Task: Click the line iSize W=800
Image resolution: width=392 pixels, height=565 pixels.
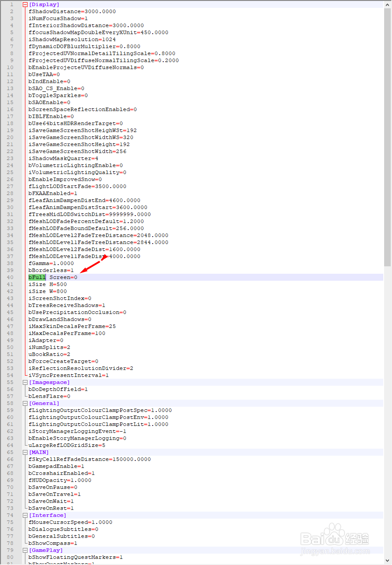Action: click(48, 291)
